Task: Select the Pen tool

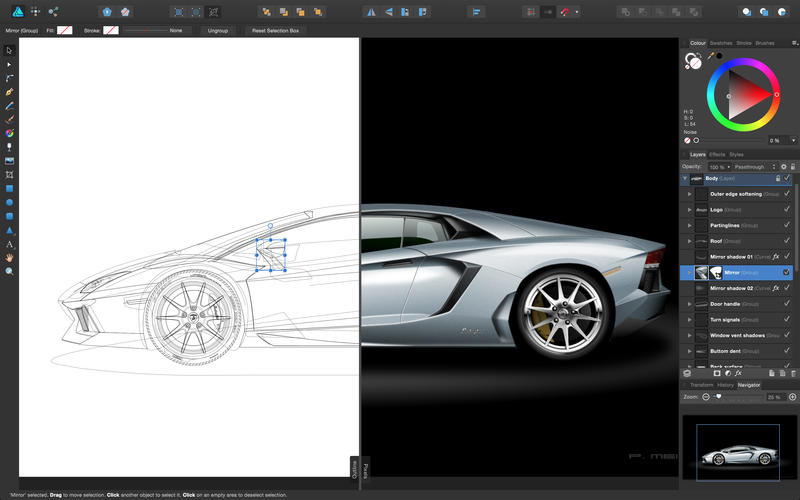Action: pyautogui.click(x=9, y=92)
